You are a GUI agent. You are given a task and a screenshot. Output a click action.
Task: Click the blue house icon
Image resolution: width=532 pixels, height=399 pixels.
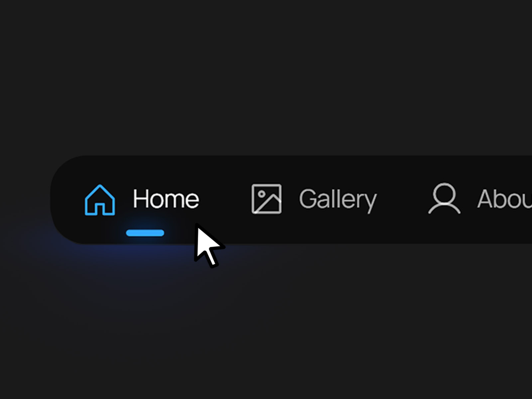pos(100,200)
